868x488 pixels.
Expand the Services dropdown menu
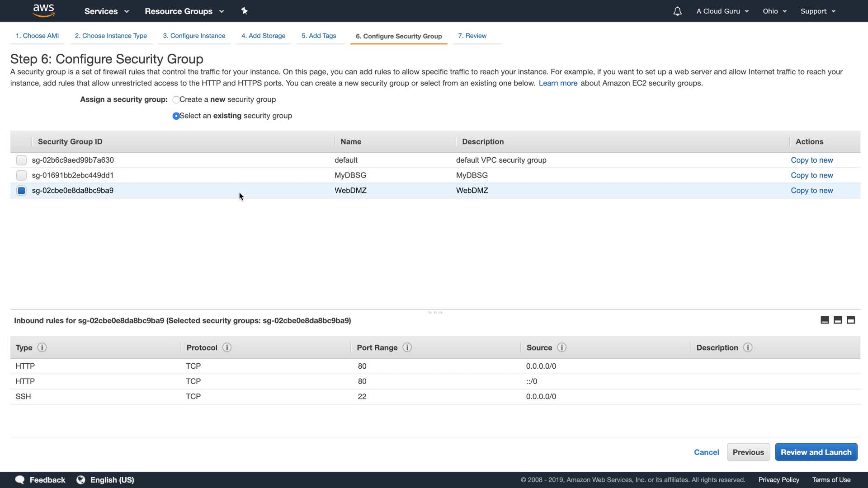(106, 11)
